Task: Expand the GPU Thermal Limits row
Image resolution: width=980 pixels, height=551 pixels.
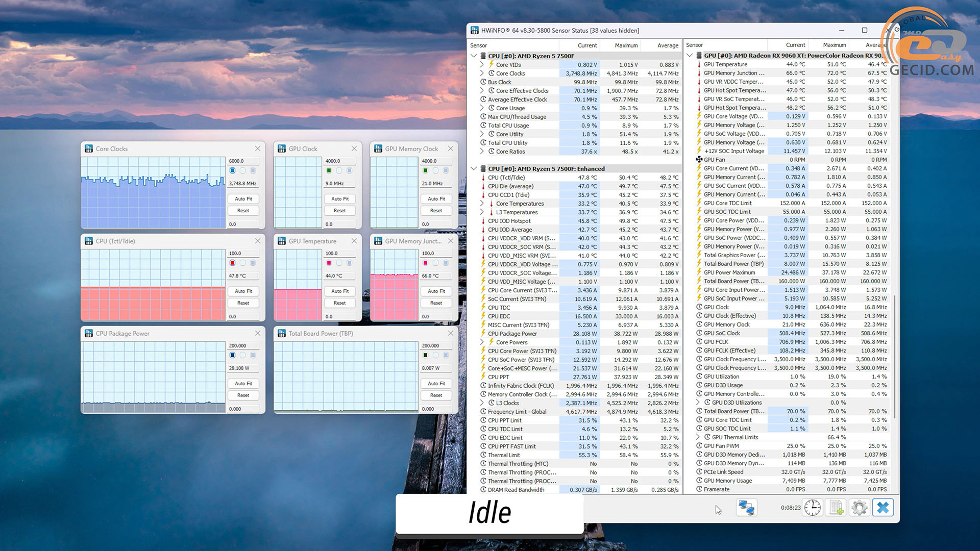Action: [x=698, y=437]
